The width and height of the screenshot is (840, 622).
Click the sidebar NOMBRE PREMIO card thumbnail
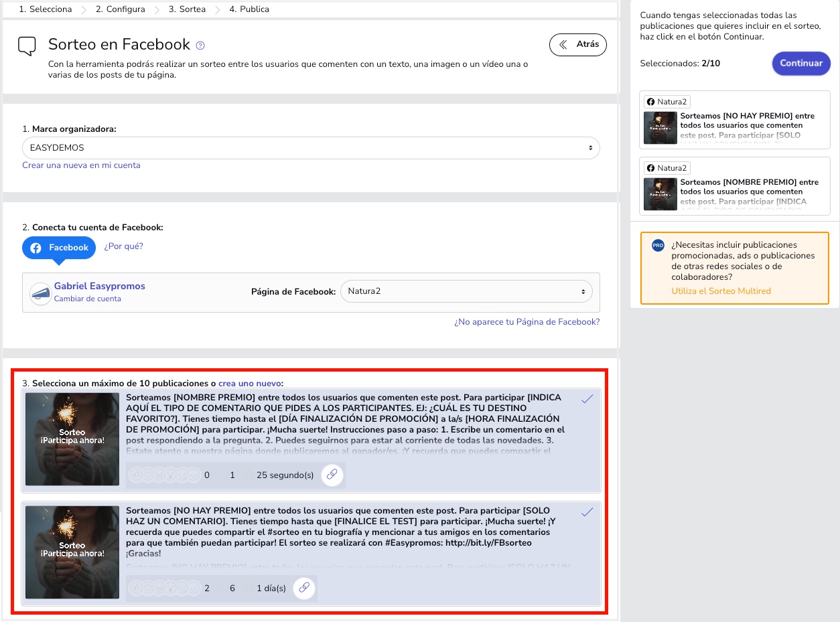coord(660,194)
